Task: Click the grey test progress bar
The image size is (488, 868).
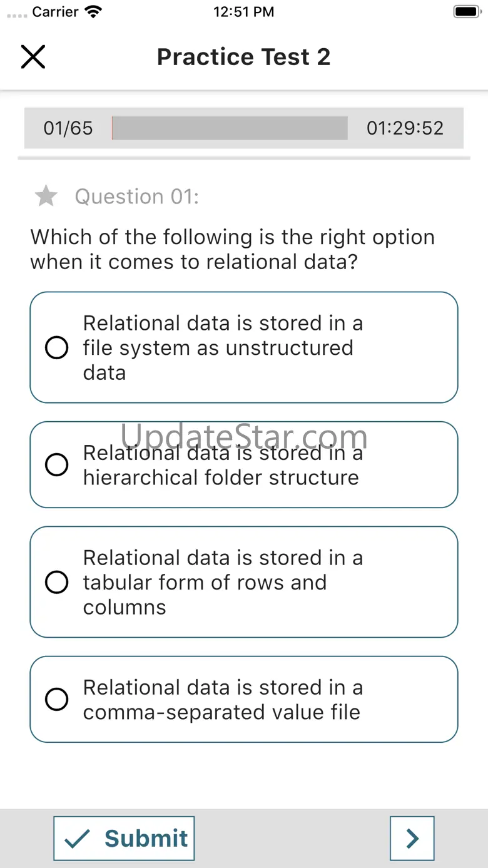Action: coord(230,128)
